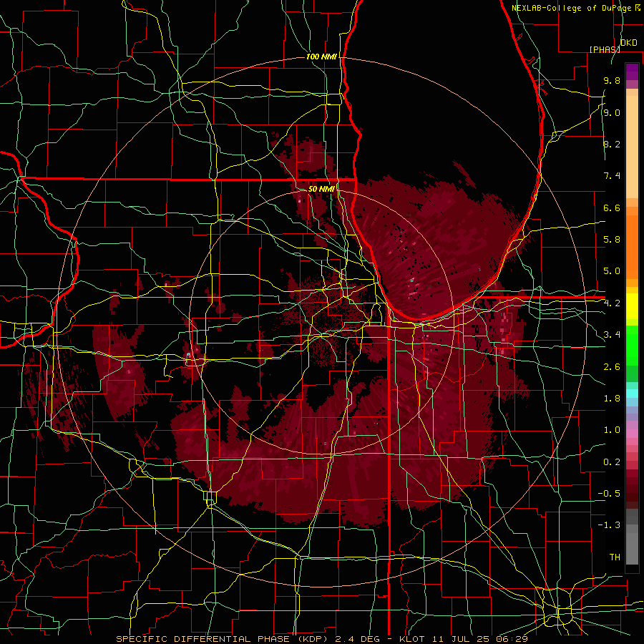Click the NEXLAB-College of DuPage label
This screenshot has height=644, width=644.
(571, 8)
